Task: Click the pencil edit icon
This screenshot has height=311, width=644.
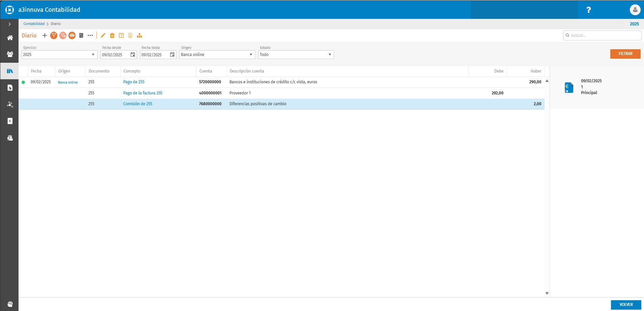Action: coord(103,35)
